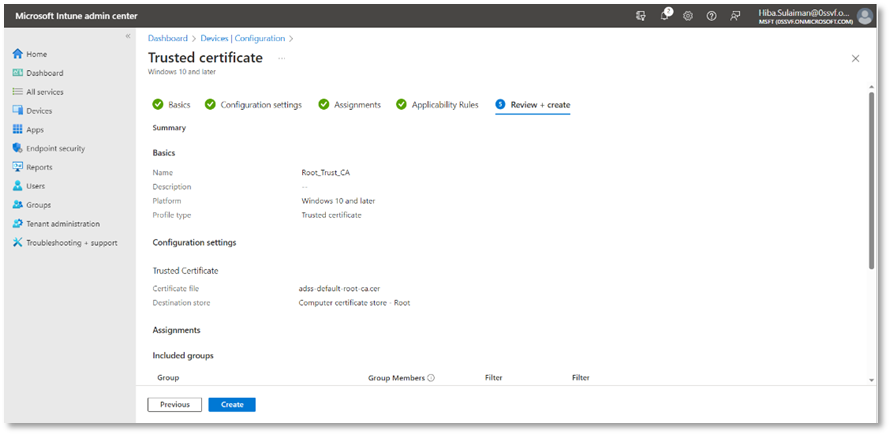Follow the Dashboard breadcrumb link

[x=170, y=38]
